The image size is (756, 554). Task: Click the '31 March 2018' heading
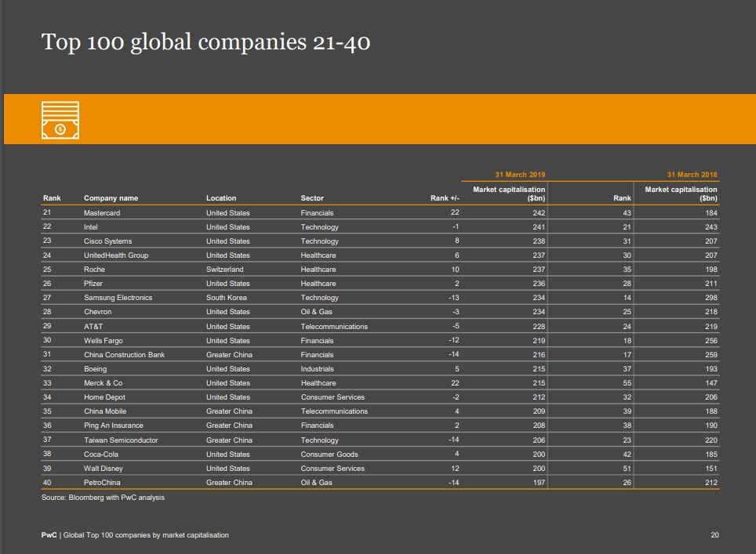point(692,175)
